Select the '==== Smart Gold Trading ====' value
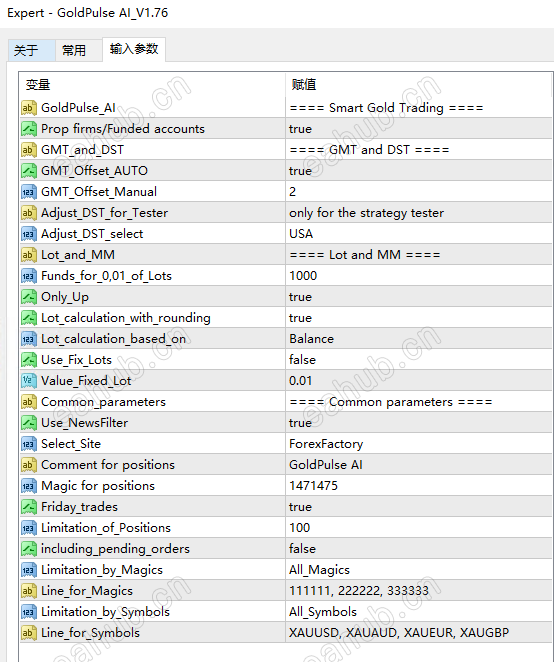The height and width of the screenshot is (662, 554). point(386,108)
